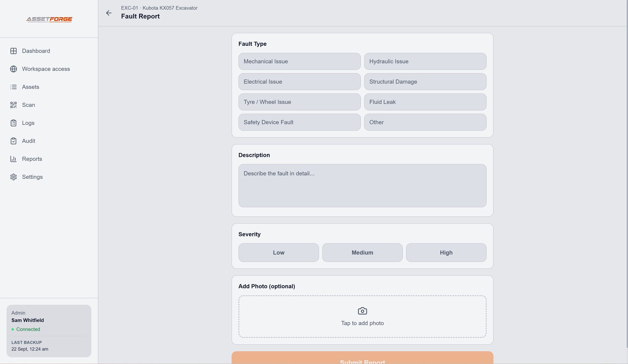Click the Logs clipboard icon
The height and width of the screenshot is (364, 628).
coord(13,123)
